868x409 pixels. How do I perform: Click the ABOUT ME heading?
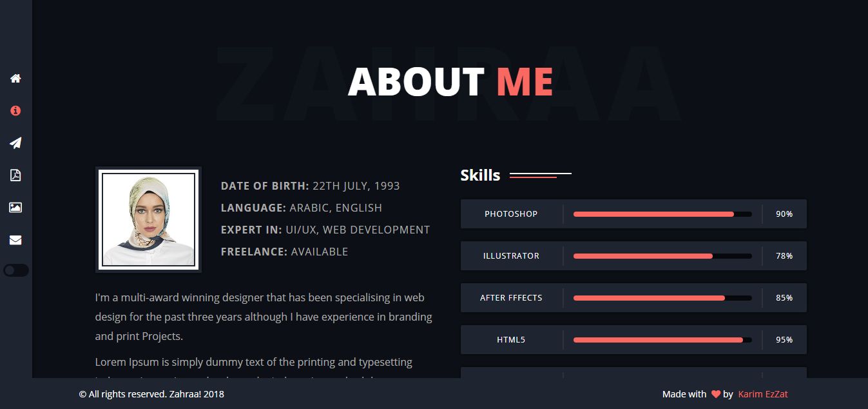[x=450, y=82]
